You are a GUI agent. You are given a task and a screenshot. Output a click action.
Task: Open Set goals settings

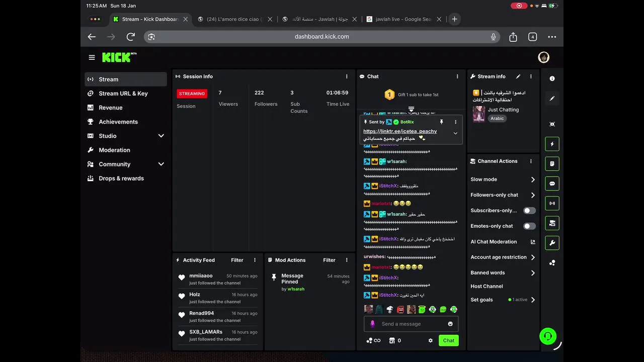coord(503,300)
